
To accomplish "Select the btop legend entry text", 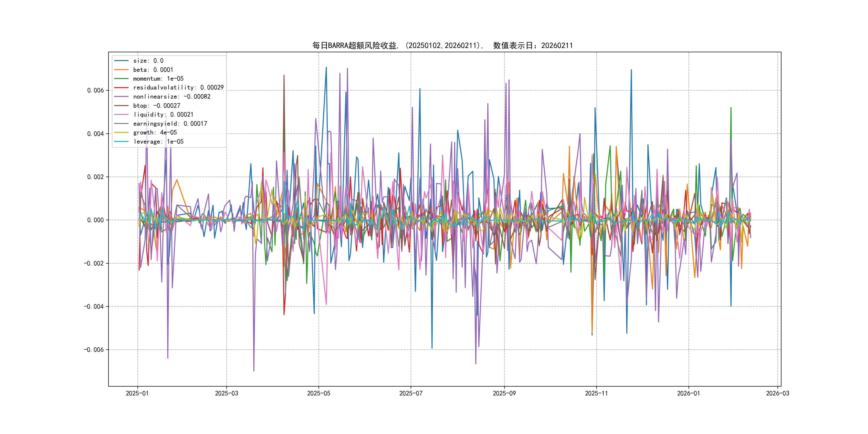I will tap(156, 106).
